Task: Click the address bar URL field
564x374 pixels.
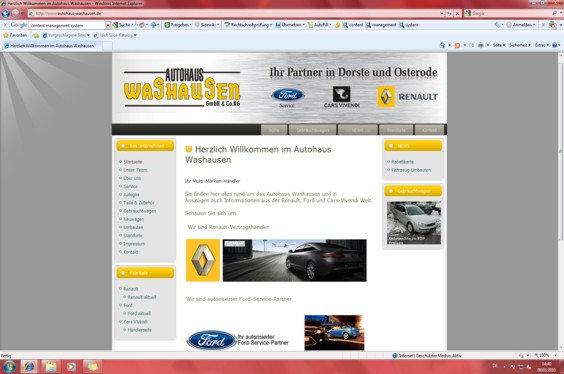Action: coord(234,13)
